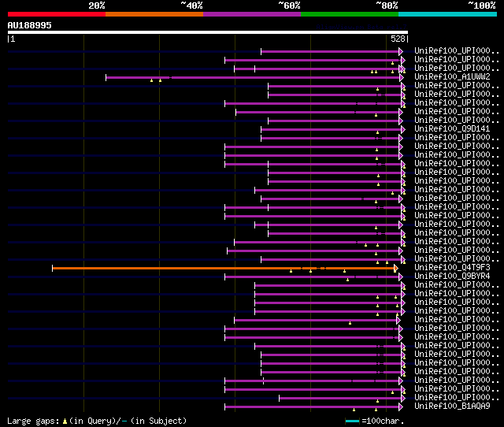Click the green ~80% identity legend segment
The height and width of the screenshot is (427, 504).
350,14
